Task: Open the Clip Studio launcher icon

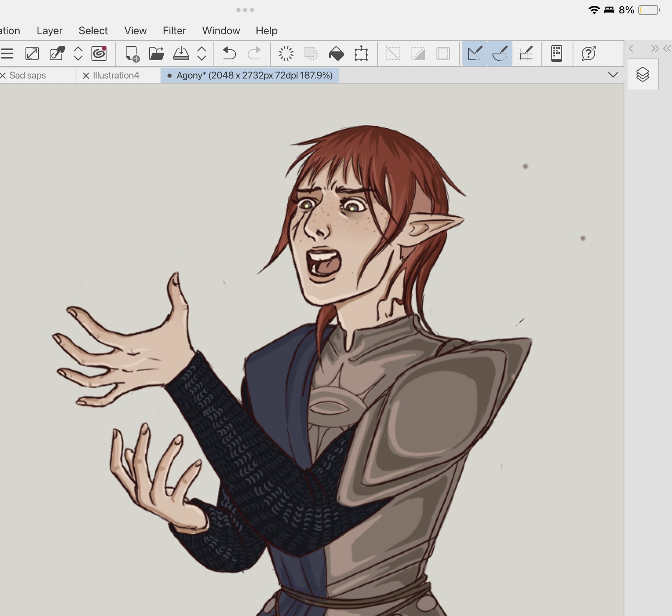Action: tap(99, 53)
